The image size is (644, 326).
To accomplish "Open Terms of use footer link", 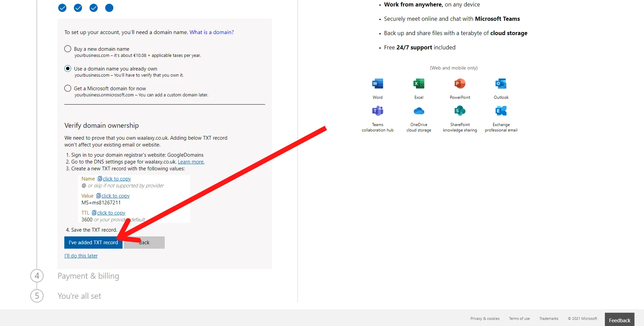I will (x=519, y=319).
